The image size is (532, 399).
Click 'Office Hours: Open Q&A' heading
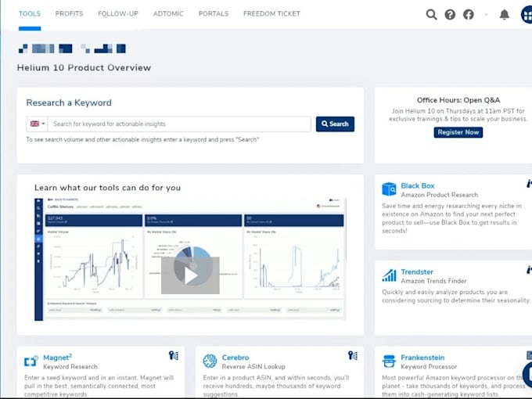tap(458, 100)
